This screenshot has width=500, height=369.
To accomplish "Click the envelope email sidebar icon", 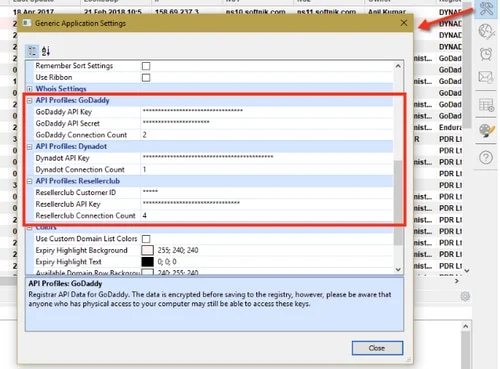I will tap(486, 77).
